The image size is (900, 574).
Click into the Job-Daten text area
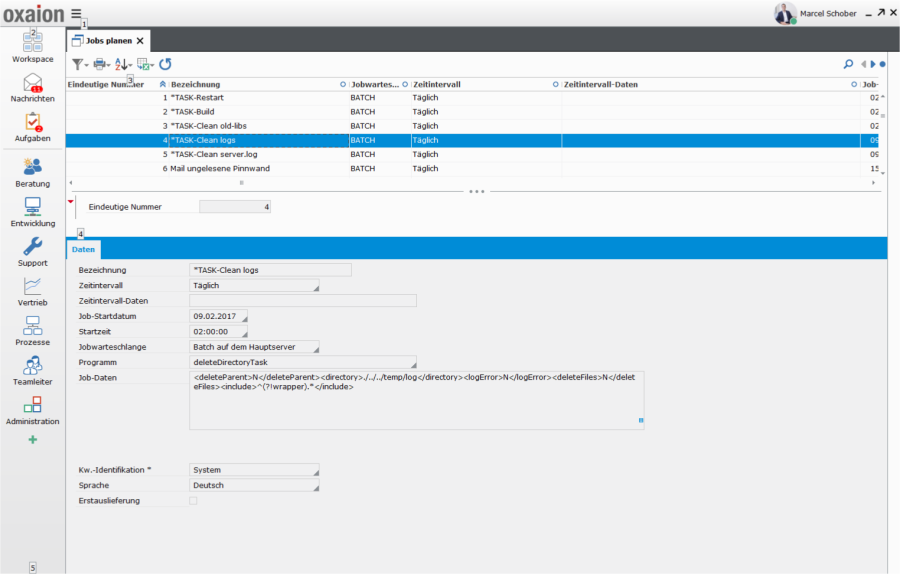click(416, 400)
